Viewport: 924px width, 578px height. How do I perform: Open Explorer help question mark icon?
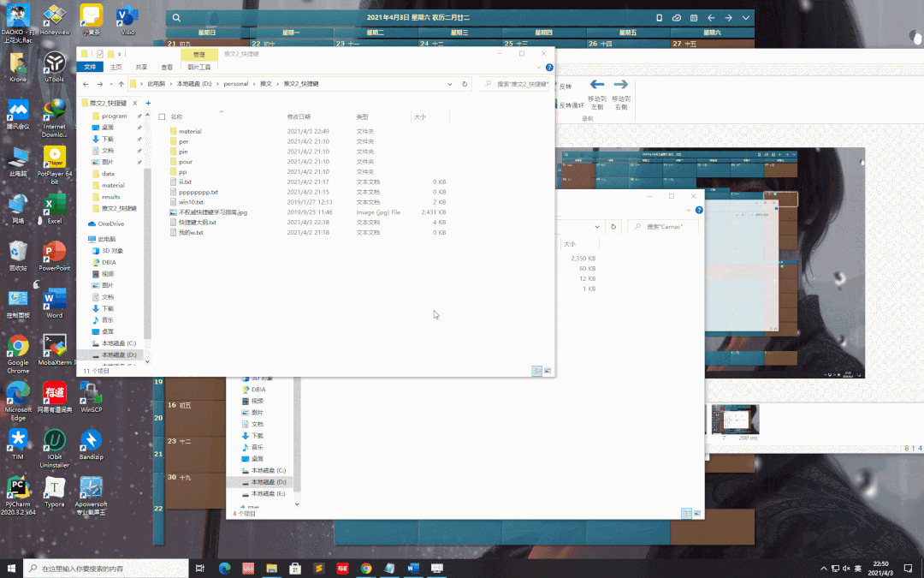549,68
